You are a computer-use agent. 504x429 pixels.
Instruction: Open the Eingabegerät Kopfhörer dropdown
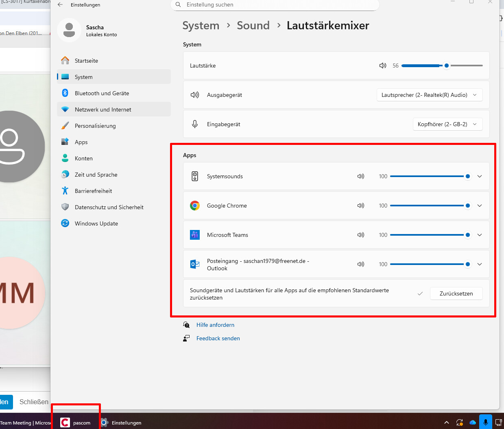coord(447,124)
